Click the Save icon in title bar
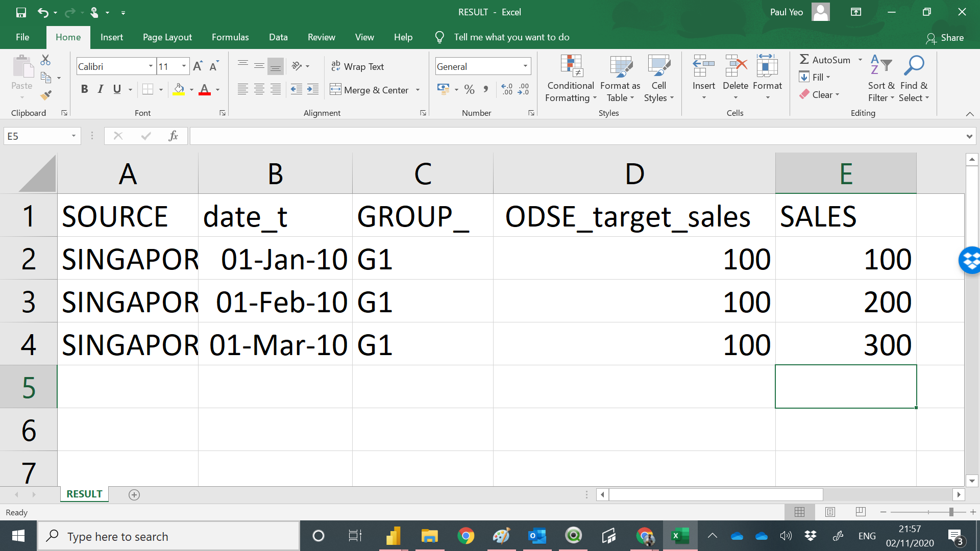 21,12
